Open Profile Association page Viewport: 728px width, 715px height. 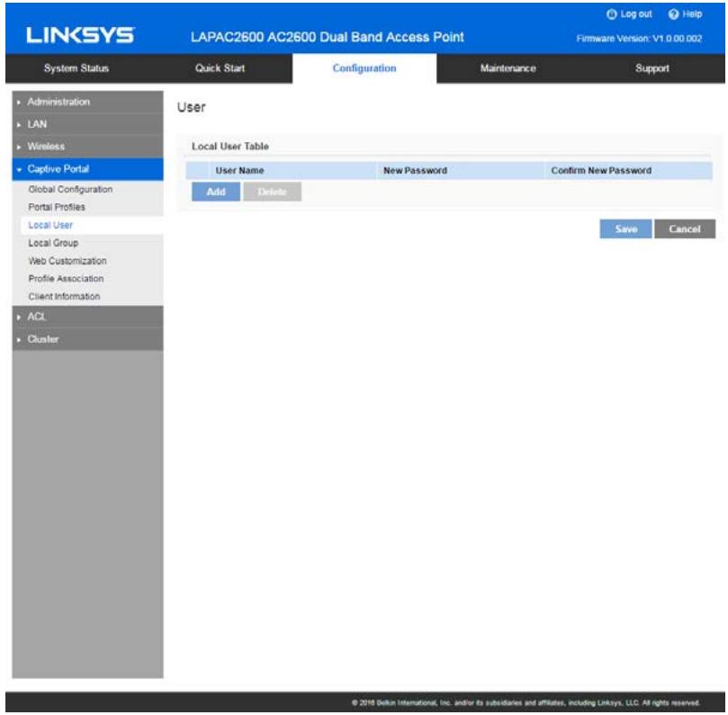point(66,279)
